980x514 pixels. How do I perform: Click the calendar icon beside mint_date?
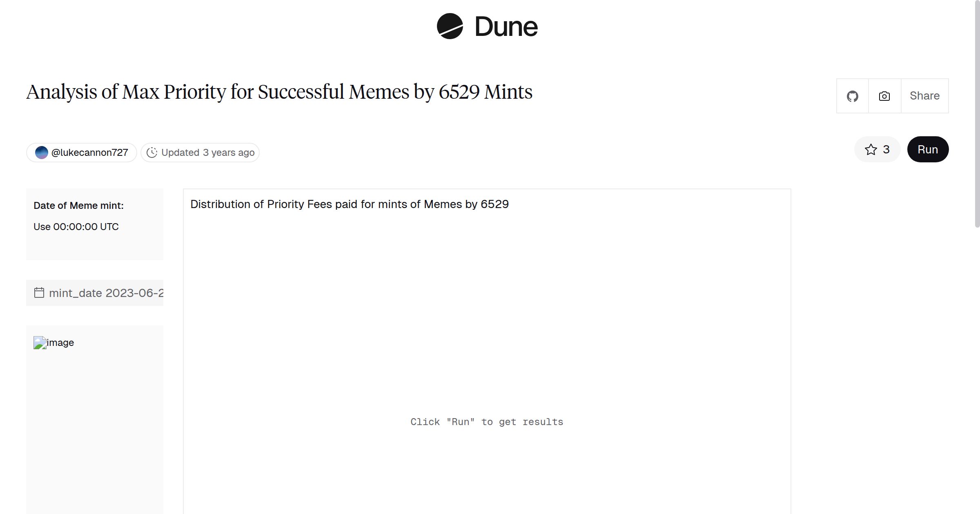coord(39,293)
